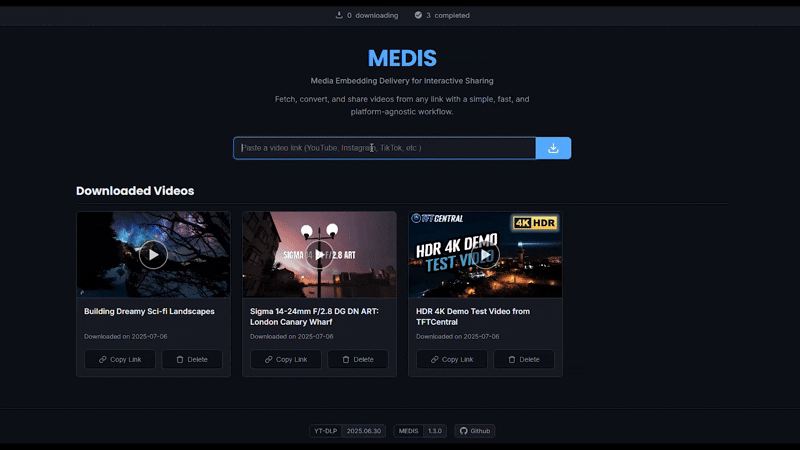Copy link for HDR 4K Demo Test Video
The width and height of the screenshot is (800, 450).
(x=452, y=359)
